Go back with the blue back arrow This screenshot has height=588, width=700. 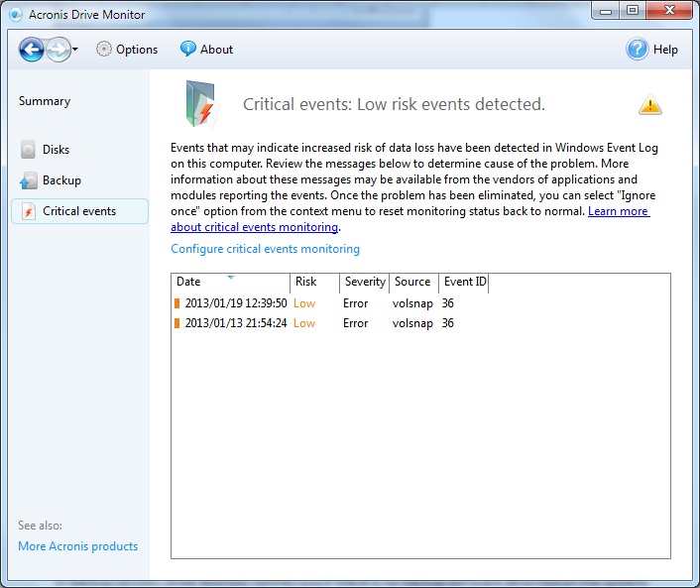pyautogui.click(x=32, y=50)
